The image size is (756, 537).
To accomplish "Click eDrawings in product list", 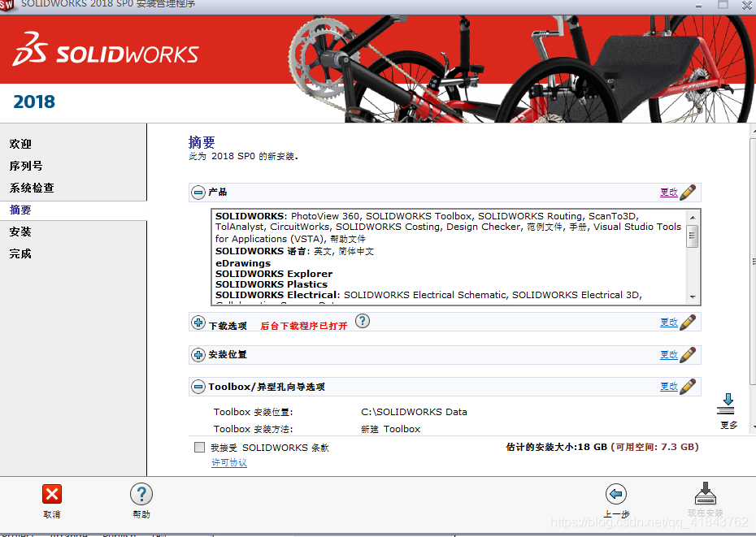I will click(243, 263).
